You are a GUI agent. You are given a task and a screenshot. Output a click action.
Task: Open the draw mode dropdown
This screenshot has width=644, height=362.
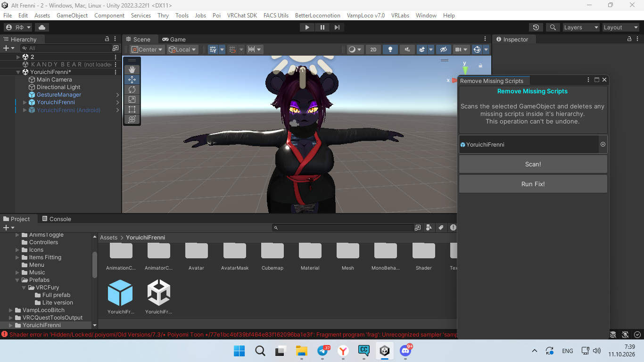355,49
